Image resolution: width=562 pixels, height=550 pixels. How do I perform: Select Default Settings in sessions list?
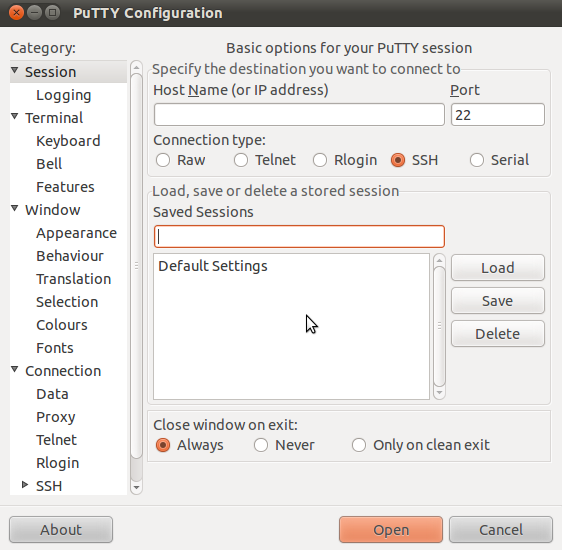(x=291, y=266)
